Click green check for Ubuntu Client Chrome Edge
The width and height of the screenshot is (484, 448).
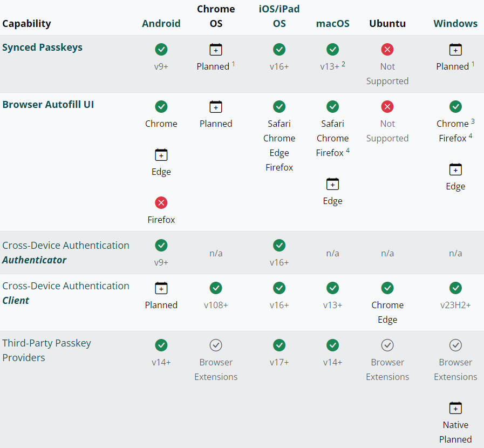pyautogui.click(x=387, y=288)
